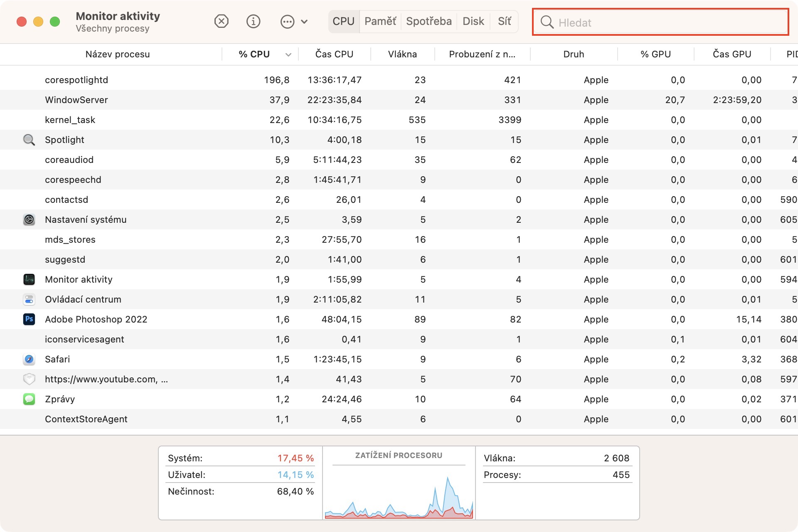Image resolution: width=798 pixels, height=532 pixels.
Task: Click the Safari compass icon
Action: coord(29,359)
